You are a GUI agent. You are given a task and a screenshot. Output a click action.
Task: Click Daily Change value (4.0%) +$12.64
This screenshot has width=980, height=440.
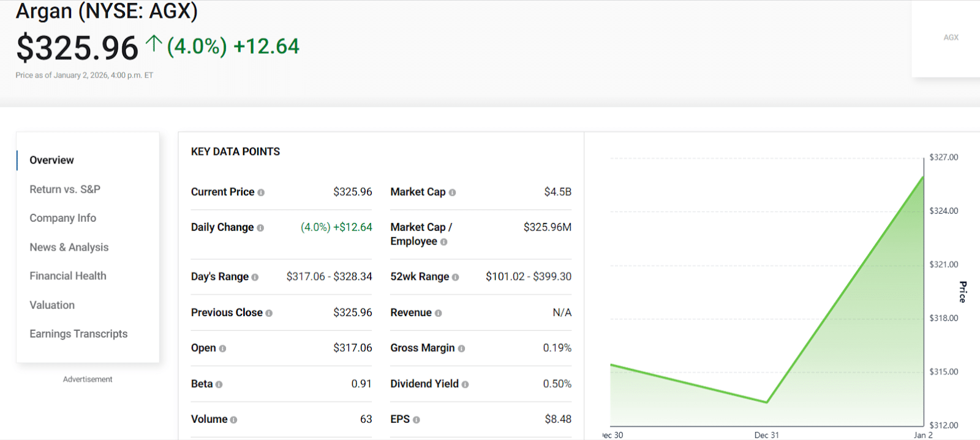336,227
